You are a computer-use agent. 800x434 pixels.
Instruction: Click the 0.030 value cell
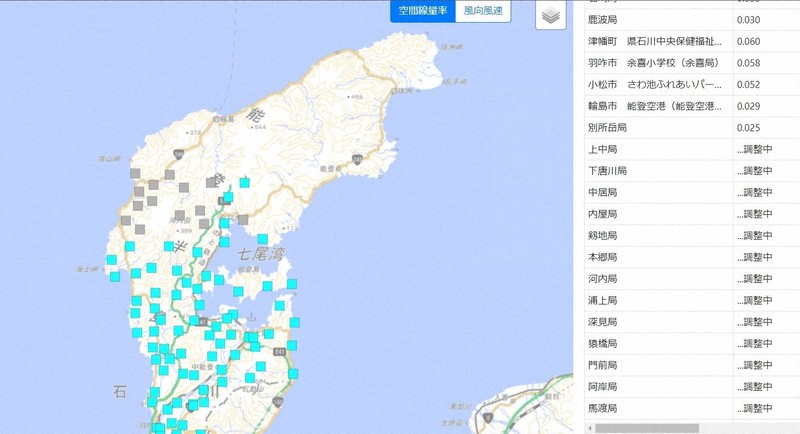766,20
